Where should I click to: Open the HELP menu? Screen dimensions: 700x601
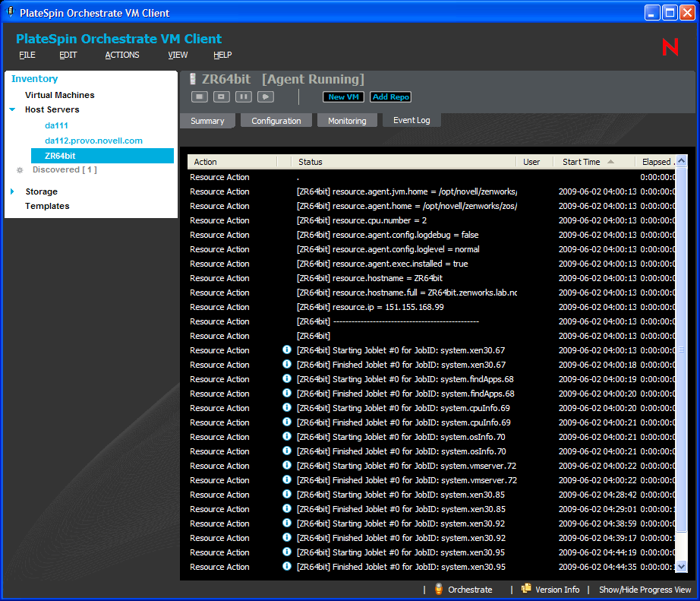pos(222,55)
